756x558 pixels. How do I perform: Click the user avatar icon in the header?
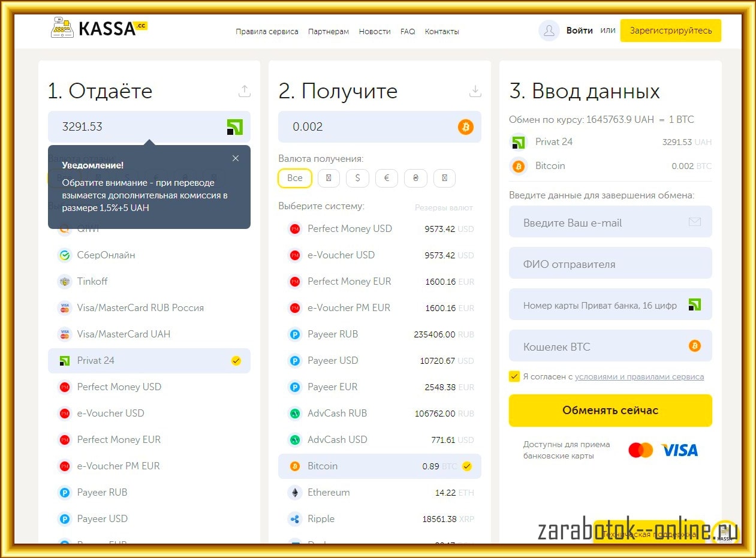[549, 31]
